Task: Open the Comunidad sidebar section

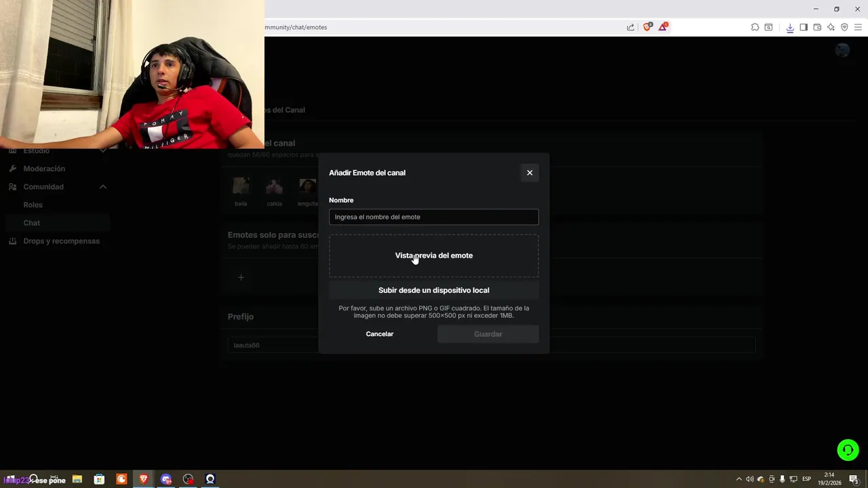Action: click(x=43, y=187)
